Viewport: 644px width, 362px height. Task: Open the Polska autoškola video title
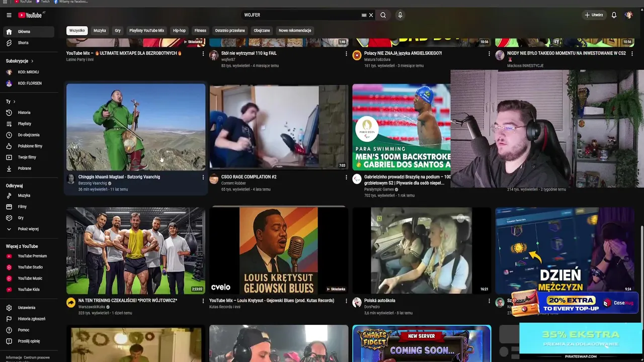point(380,301)
